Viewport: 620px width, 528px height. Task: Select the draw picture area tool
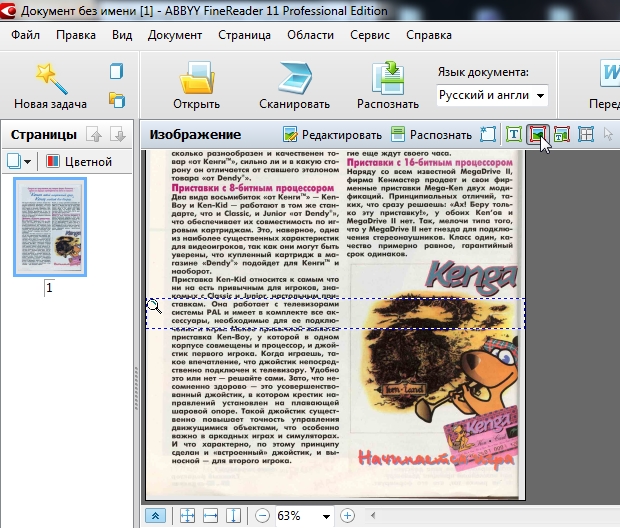click(x=538, y=134)
